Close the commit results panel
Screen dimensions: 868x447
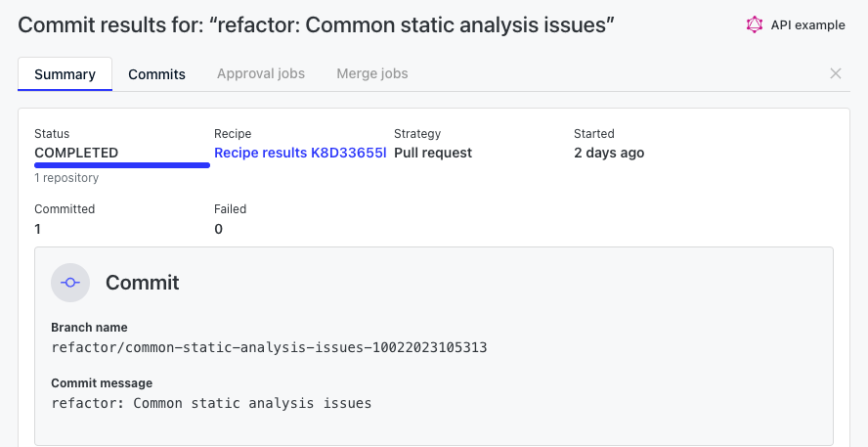pyautogui.click(x=836, y=73)
